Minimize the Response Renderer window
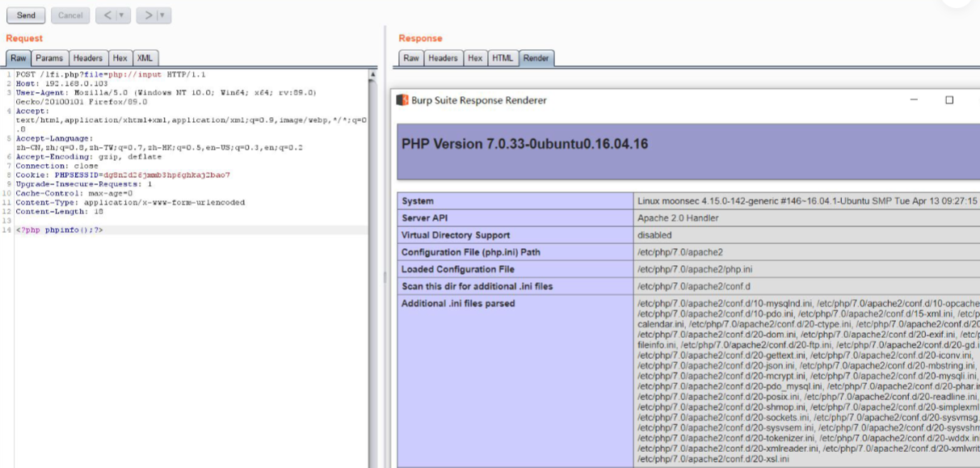Image resolution: width=980 pixels, height=468 pixels. [914, 100]
